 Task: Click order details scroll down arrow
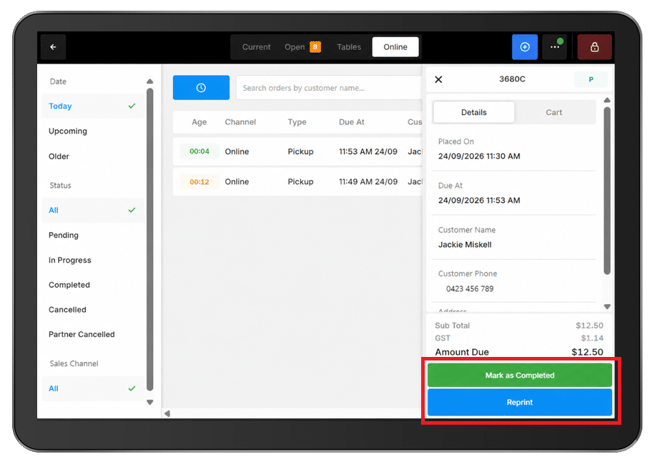607,307
